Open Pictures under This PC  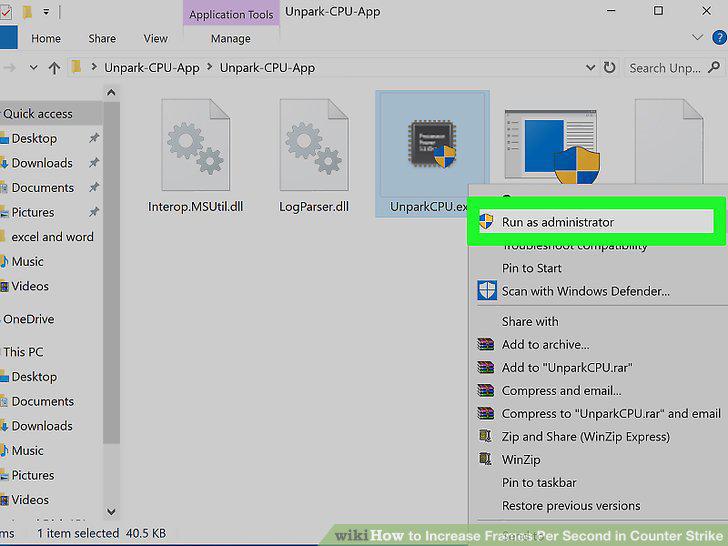coord(32,475)
